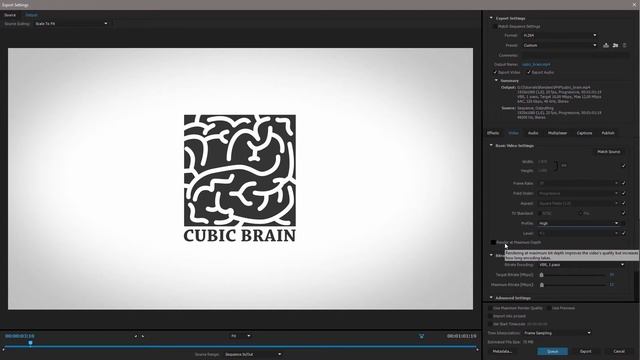640x360 pixels.
Task: Click the Import Preset icon
Action: (615, 45)
